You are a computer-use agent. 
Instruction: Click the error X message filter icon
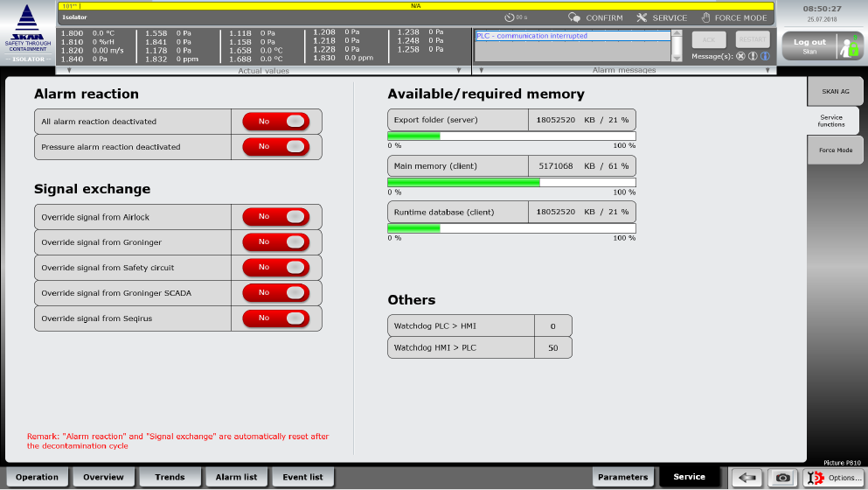point(740,56)
